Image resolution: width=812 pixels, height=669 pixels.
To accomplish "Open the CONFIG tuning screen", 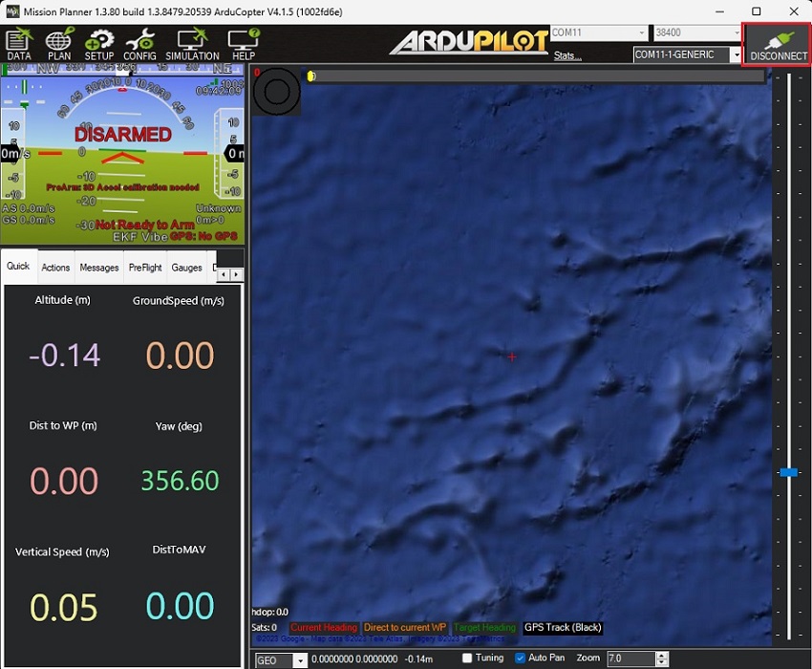I will [x=139, y=44].
